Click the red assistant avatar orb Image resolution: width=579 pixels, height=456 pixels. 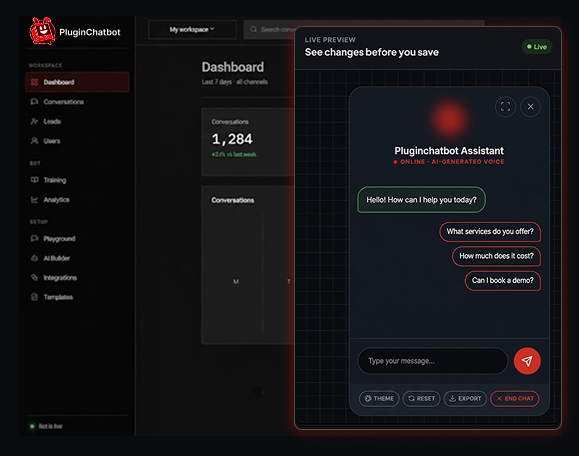click(x=449, y=119)
